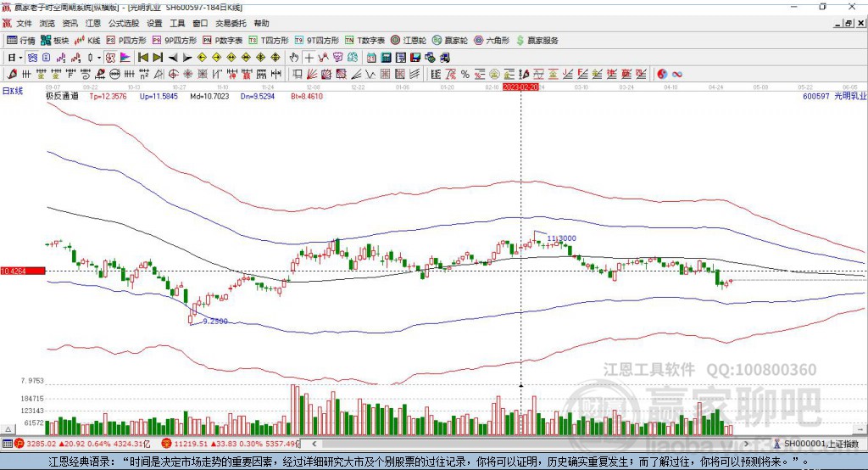Click the 日K线 label
Screen dimensions: 868x470
click(13, 91)
